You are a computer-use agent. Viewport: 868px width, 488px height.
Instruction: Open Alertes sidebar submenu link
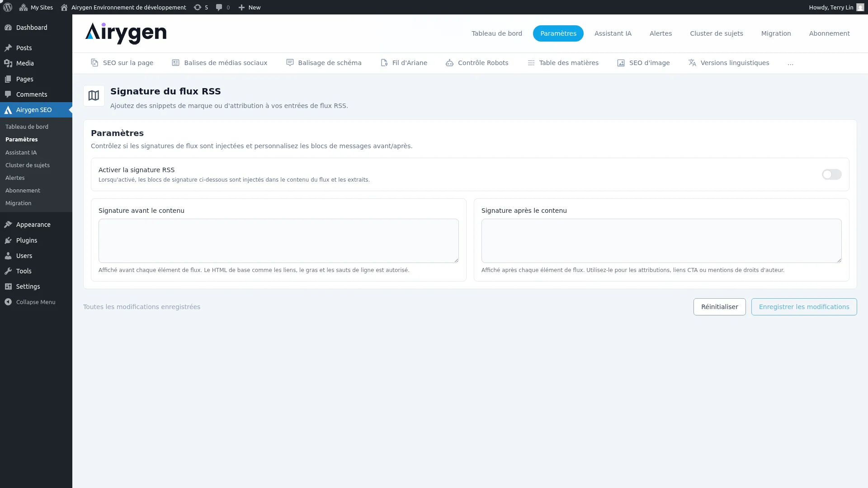[x=15, y=178]
